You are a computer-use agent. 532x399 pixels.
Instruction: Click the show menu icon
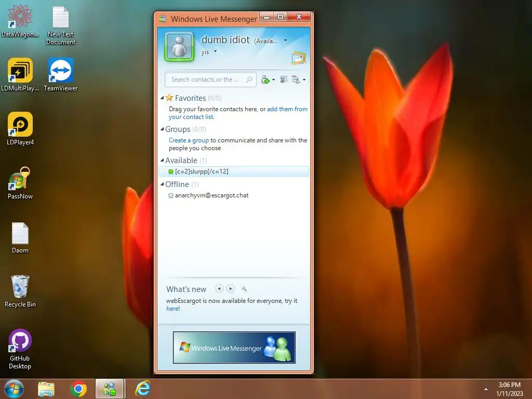[x=296, y=79]
